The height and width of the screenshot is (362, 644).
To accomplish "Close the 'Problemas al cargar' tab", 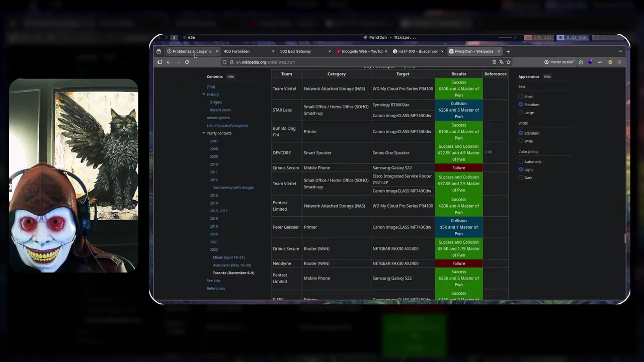I will (x=217, y=51).
